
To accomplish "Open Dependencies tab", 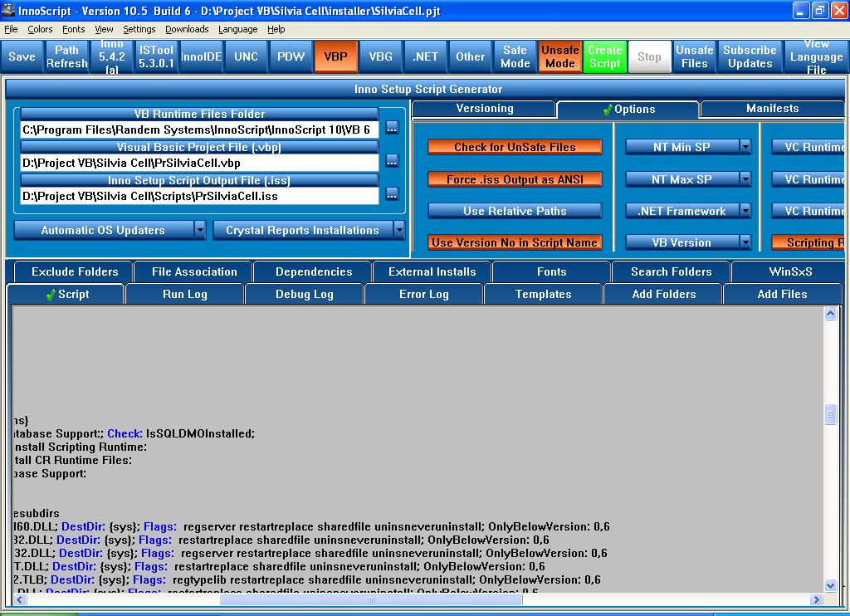I will pos(313,271).
